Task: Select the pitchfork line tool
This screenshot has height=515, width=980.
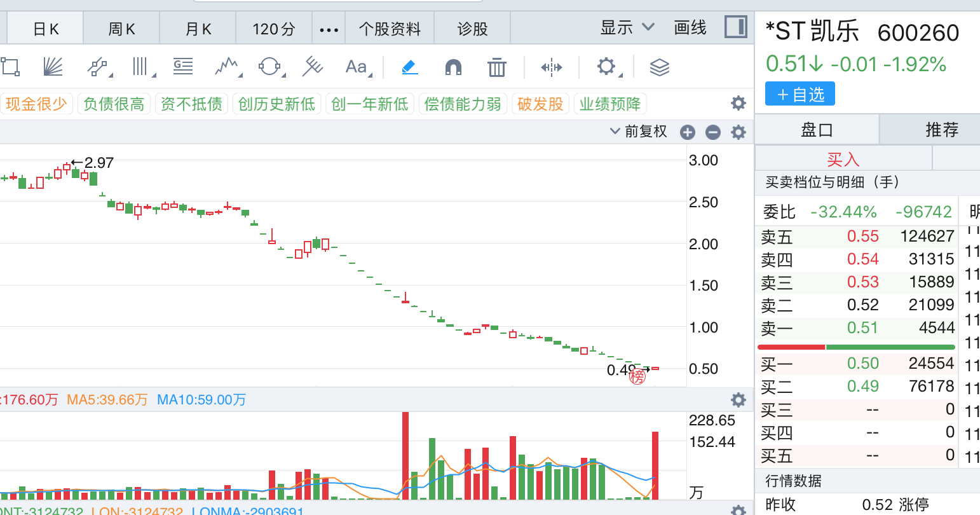Action: (312, 67)
